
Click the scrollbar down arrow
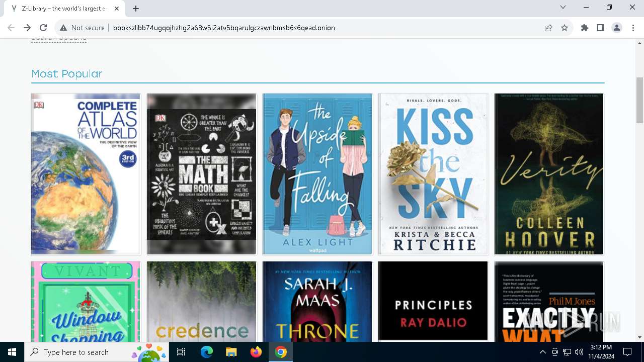point(639,337)
